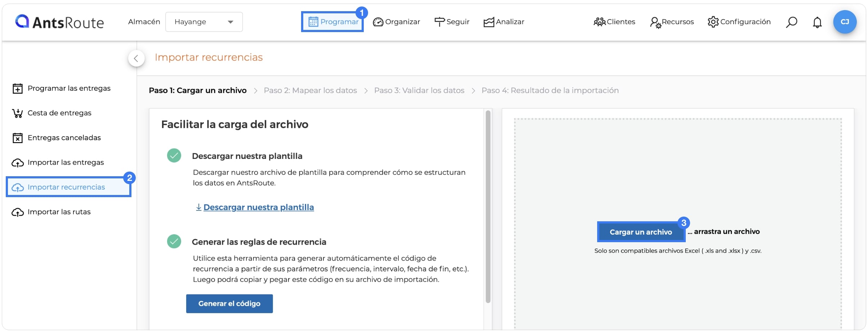
Task: Click the Seguir signpost icon
Action: click(439, 22)
